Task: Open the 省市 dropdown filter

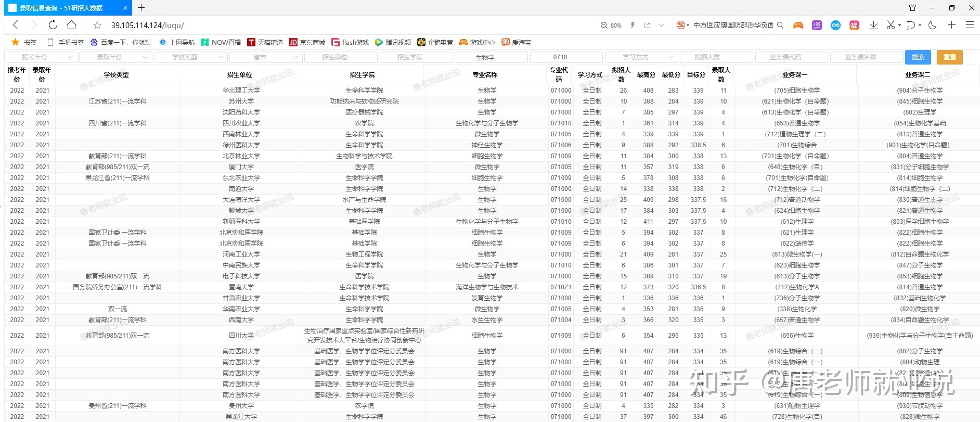Action: [265, 57]
